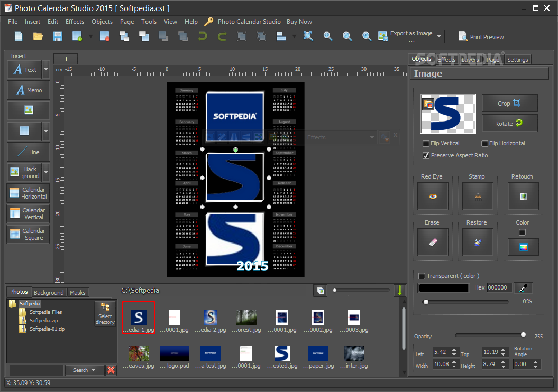The image size is (558, 392).
Task: Click the green arrow icon in photo browser
Action: (x=400, y=291)
